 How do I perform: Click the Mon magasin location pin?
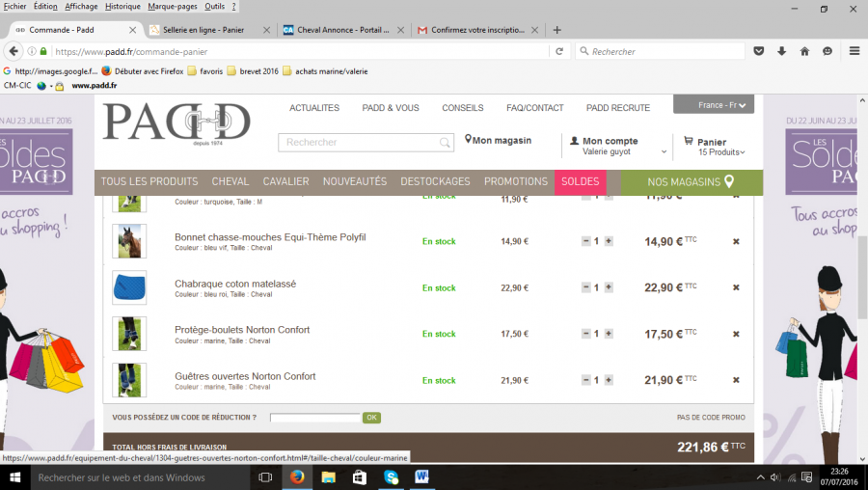point(468,140)
